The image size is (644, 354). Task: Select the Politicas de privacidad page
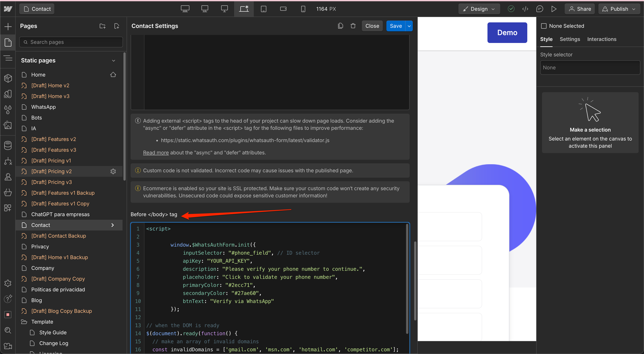tap(69, 290)
